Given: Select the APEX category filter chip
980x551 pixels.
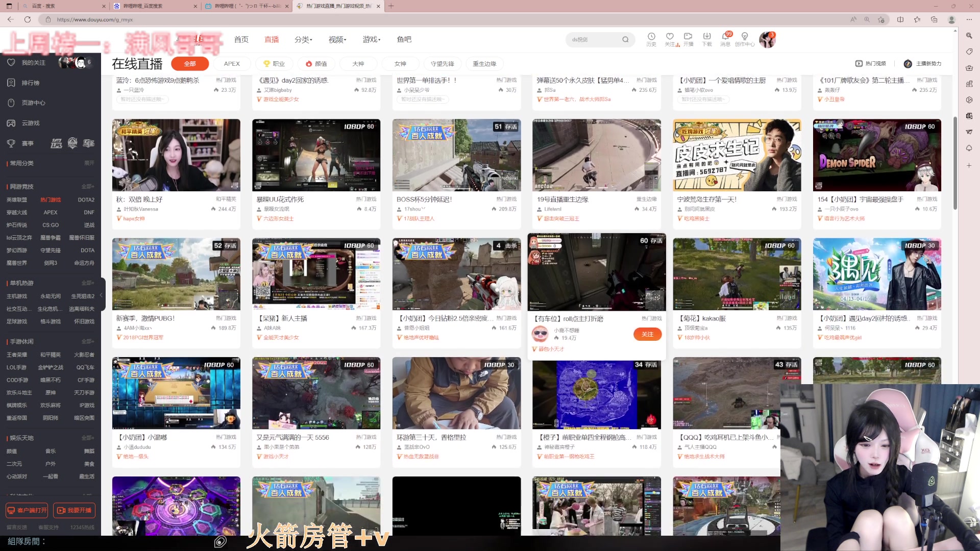Looking at the screenshot, I should click(x=232, y=63).
